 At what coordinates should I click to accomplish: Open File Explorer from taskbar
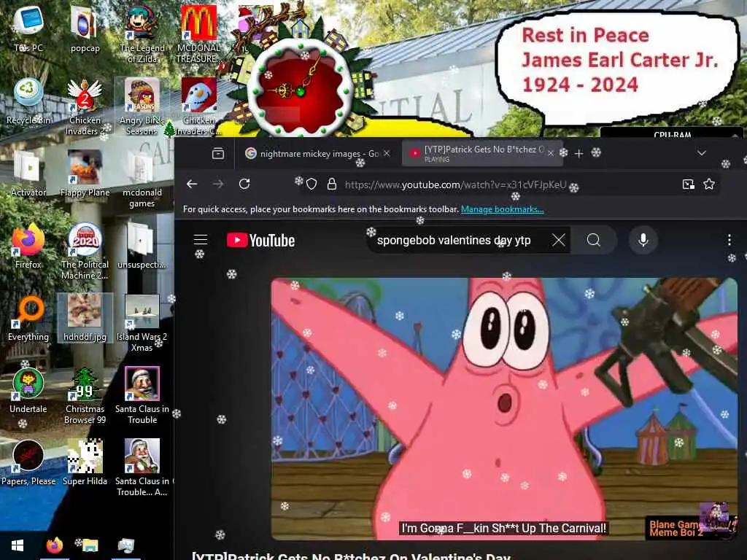coord(90,545)
